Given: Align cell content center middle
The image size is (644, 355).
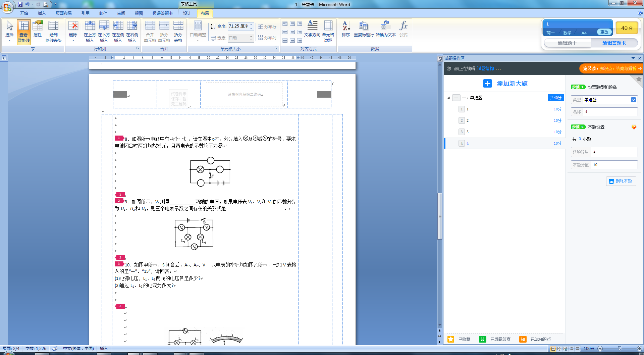Looking at the screenshot, I should [292, 32].
